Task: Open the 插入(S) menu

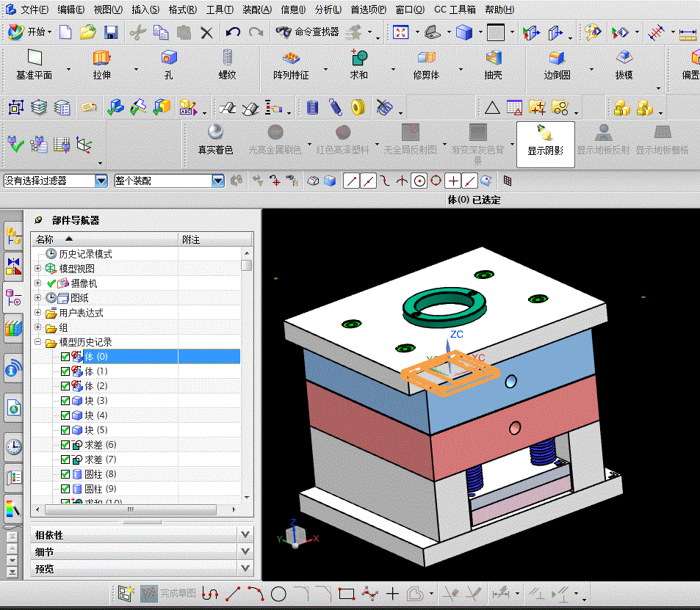Action: pyautogui.click(x=145, y=10)
